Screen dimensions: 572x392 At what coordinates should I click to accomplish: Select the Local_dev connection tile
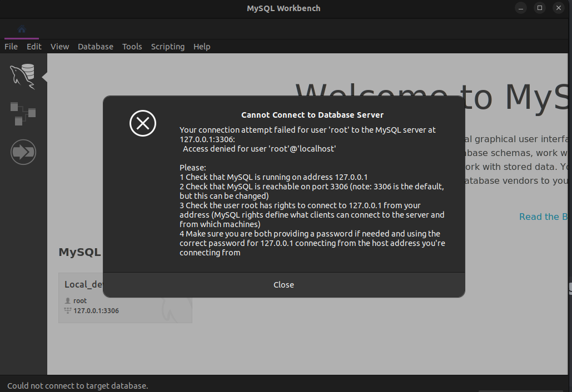(125, 298)
